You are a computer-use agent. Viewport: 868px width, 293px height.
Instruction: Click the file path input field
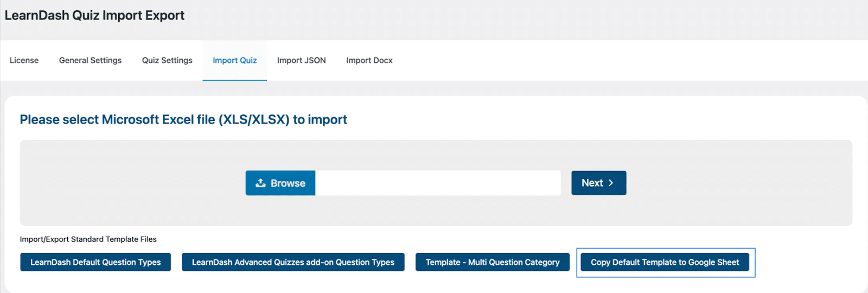pos(438,183)
